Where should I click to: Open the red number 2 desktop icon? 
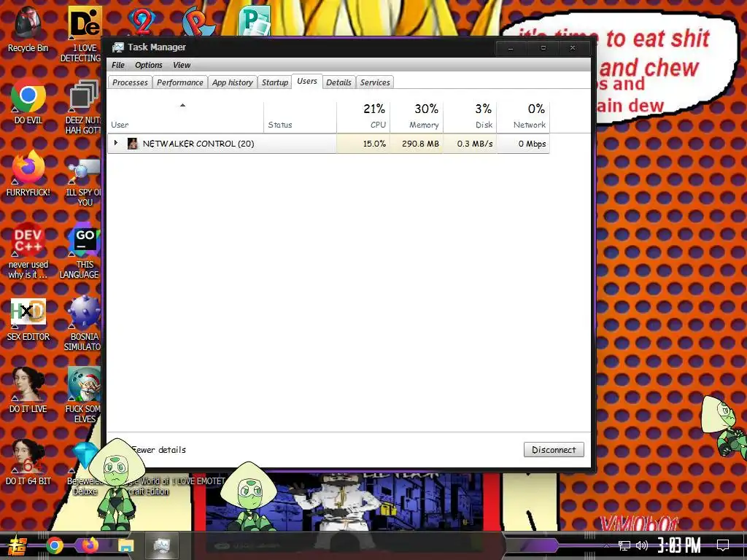tap(142, 20)
